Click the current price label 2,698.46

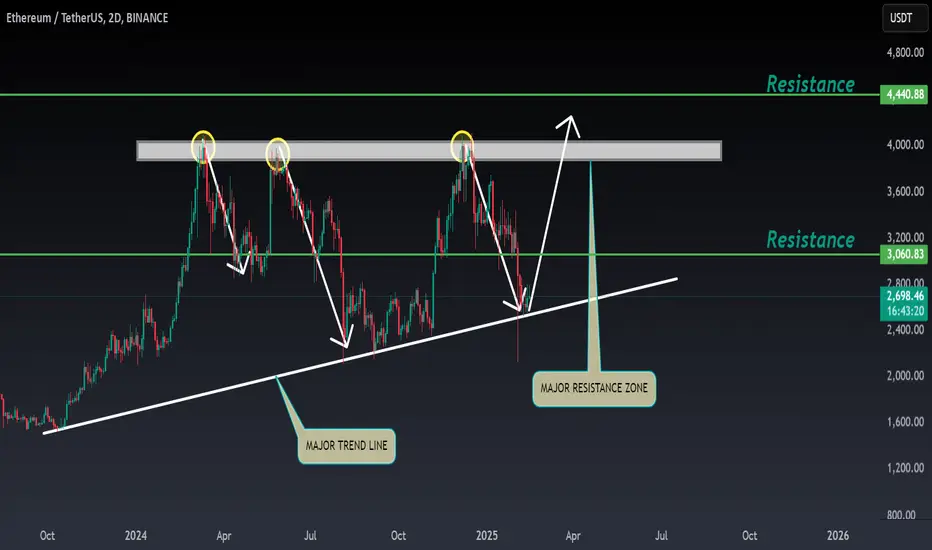905,296
